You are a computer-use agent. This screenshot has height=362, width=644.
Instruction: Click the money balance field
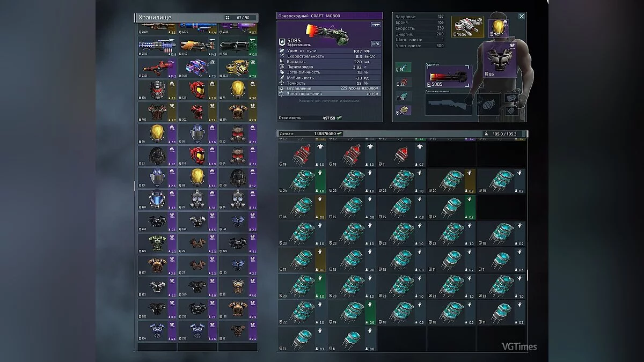[x=310, y=134]
